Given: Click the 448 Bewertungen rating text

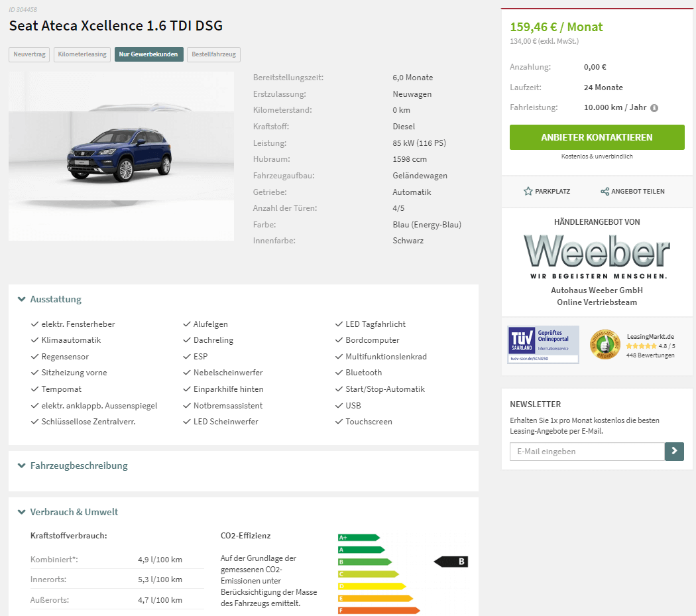Looking at the screenshot, I should click(x=650, y=355).
